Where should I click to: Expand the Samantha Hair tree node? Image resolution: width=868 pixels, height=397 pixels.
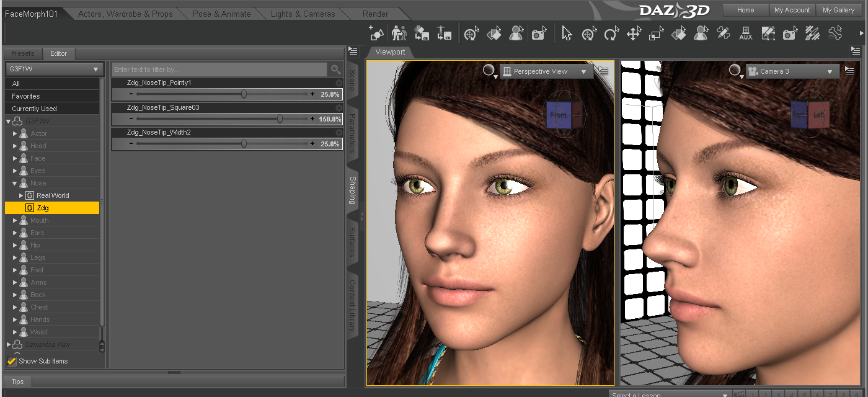9,344
